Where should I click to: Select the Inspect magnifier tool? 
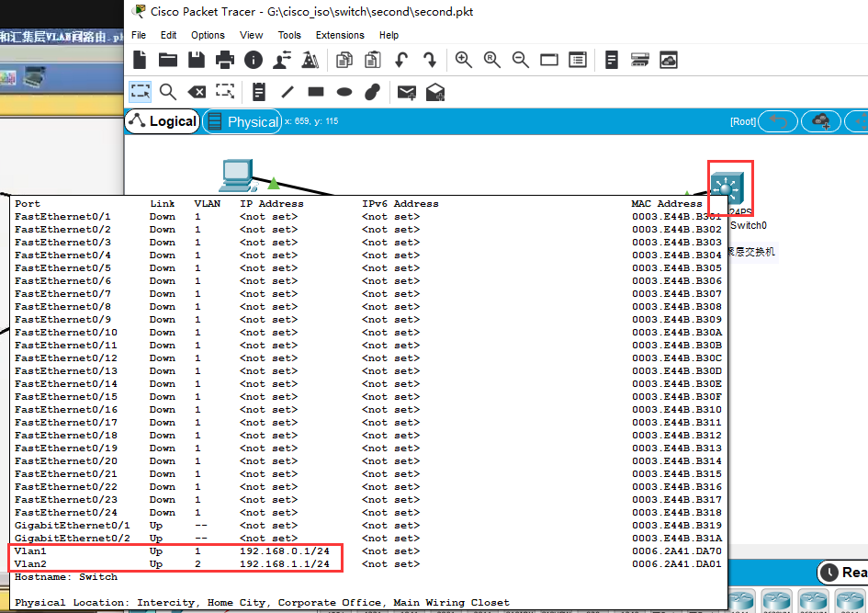coord(168,92)
